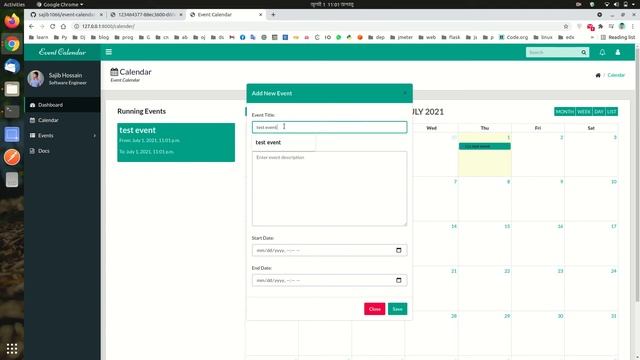Open the 'jmeter' bookmarks folder
Image resolution: width=640 pixels, height=360 pixels.
(401, 37)
